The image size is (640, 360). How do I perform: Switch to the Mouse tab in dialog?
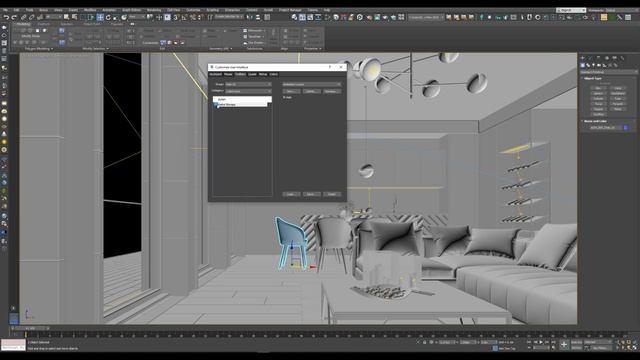click(x=228, y=74)
